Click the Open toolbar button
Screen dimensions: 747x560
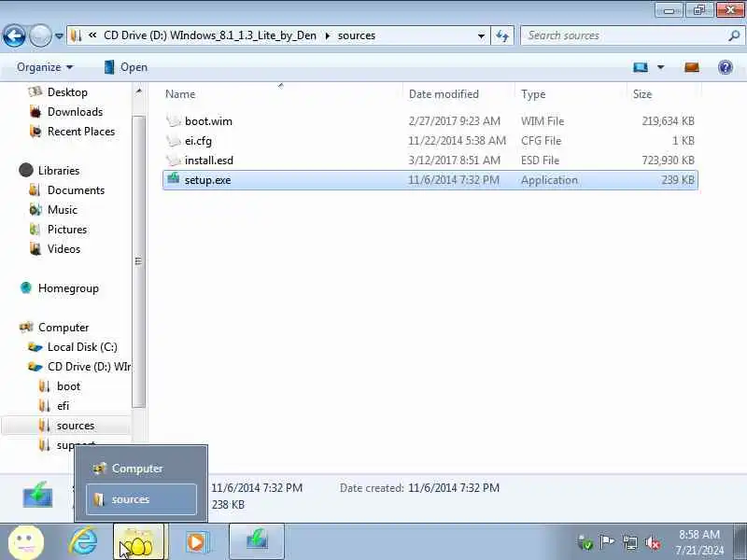tap(126, 67)
